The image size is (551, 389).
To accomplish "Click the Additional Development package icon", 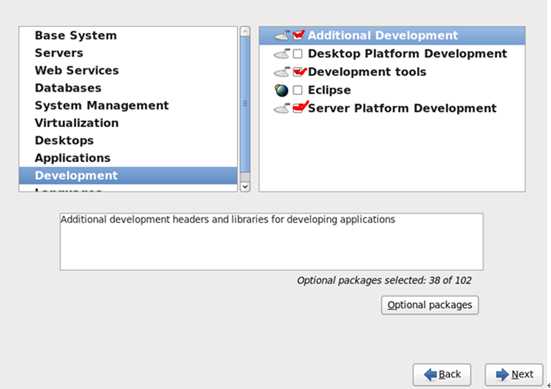I will point(282,35).
